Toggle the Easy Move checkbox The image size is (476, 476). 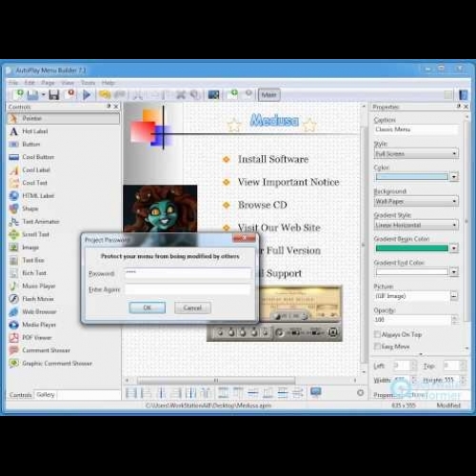(x=377, y=347)
